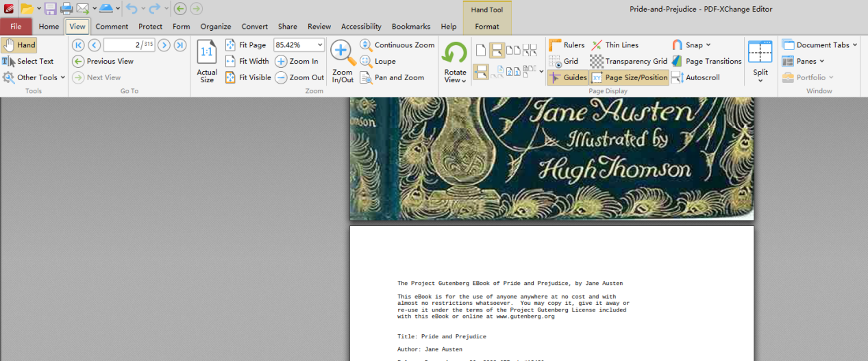The image size is (868, 361).
Task: Click Previous View in Go To group
Action: point(103,61)
